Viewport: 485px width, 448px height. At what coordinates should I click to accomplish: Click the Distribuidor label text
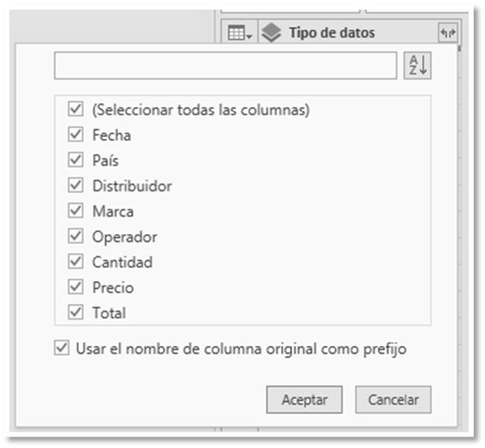132,186
